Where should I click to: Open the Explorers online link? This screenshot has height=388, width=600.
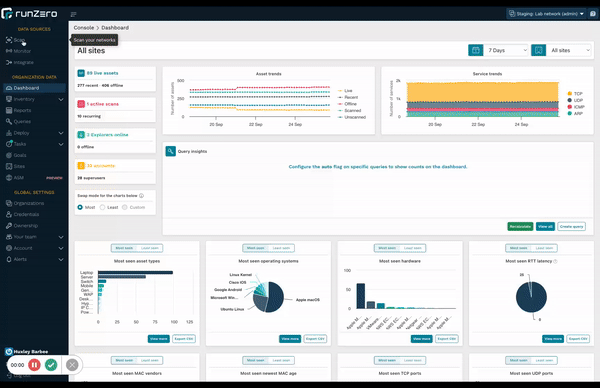(x=107, y=135)
